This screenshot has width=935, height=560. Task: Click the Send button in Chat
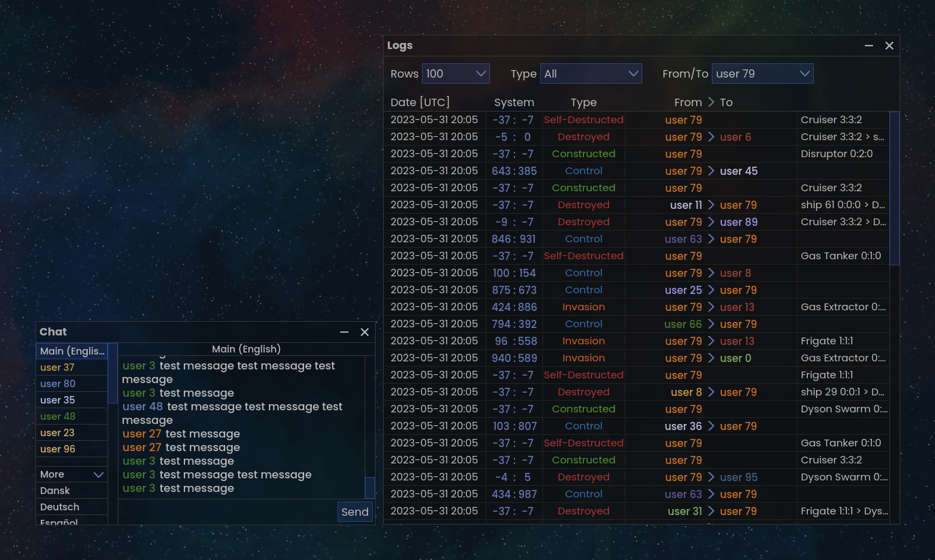[355, 512]
